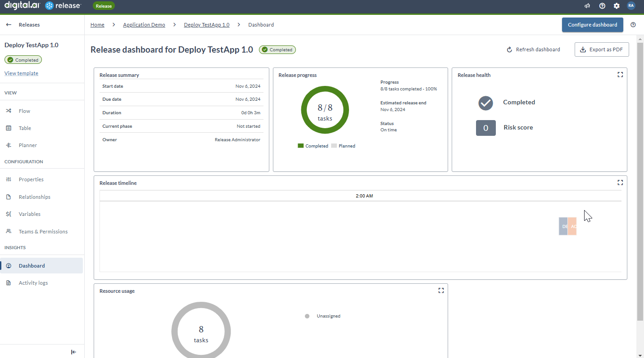Click the Refresh dashboard button
Viewport: 644px width, 358px height.
coord(534,49)
